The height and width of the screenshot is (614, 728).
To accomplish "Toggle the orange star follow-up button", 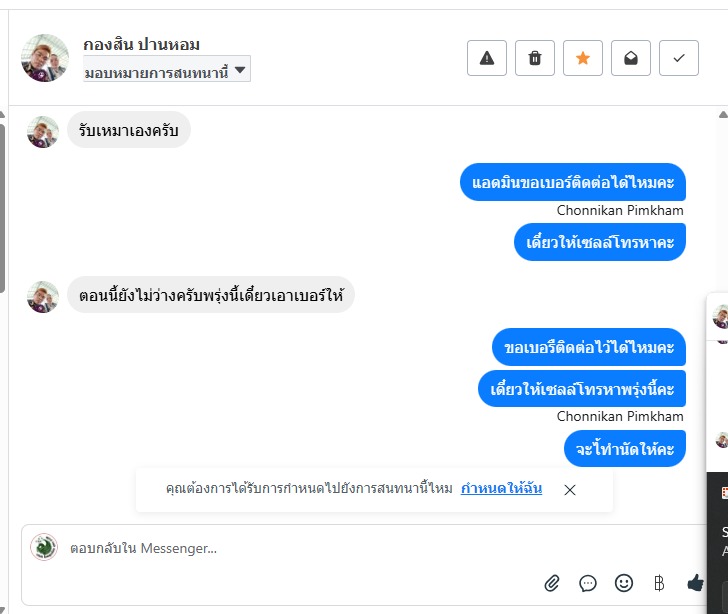I will (x=583, y=58).
